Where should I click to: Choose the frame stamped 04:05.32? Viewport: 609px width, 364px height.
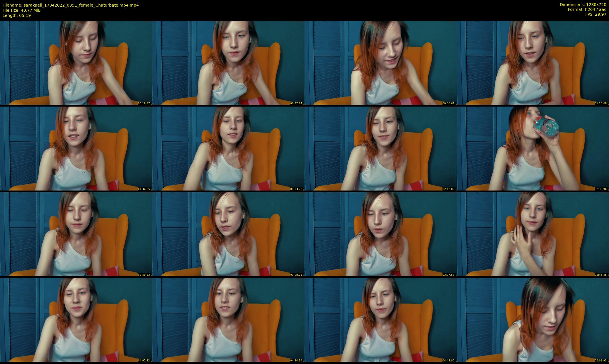click(75, 320)
